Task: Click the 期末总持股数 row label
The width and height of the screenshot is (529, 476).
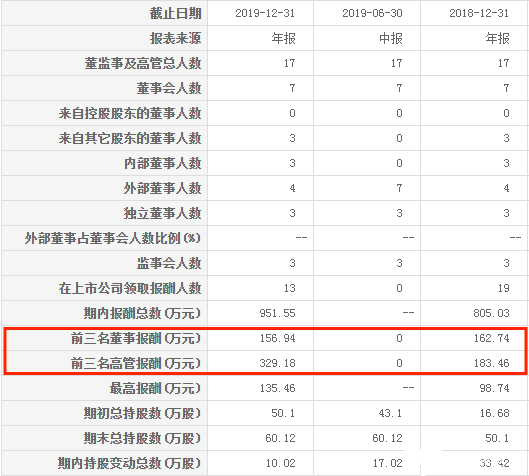Action: 142,438
